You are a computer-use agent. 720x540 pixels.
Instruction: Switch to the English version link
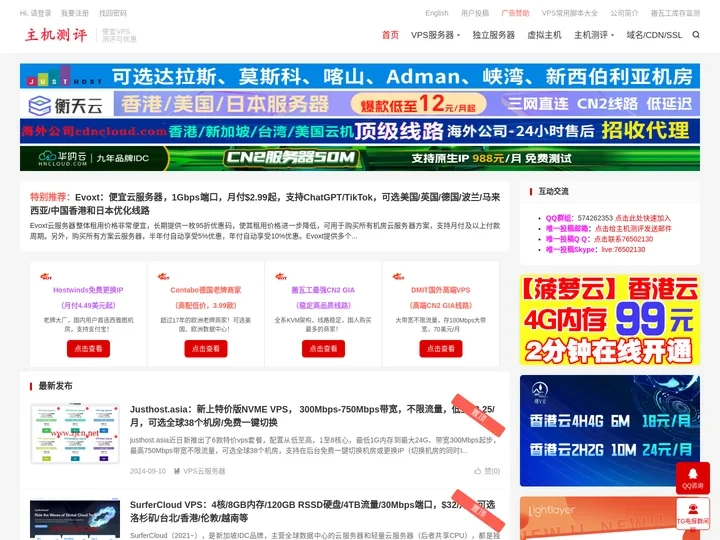point(437,13)
